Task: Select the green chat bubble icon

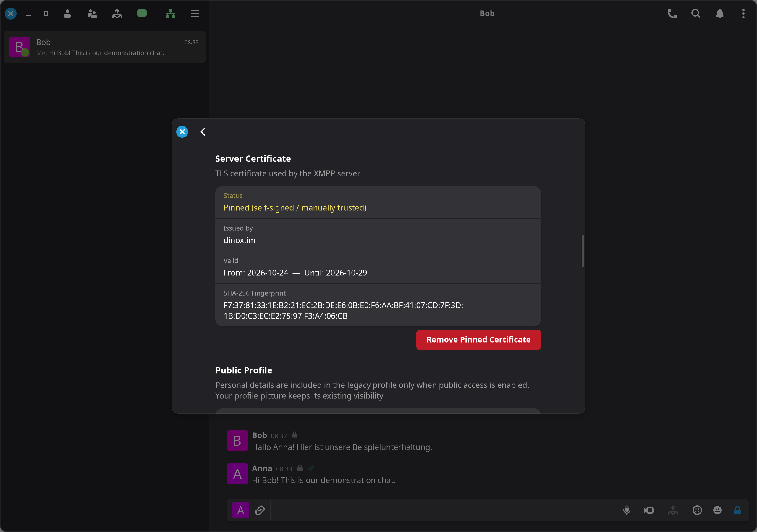Action: click(x=142, y=14)
